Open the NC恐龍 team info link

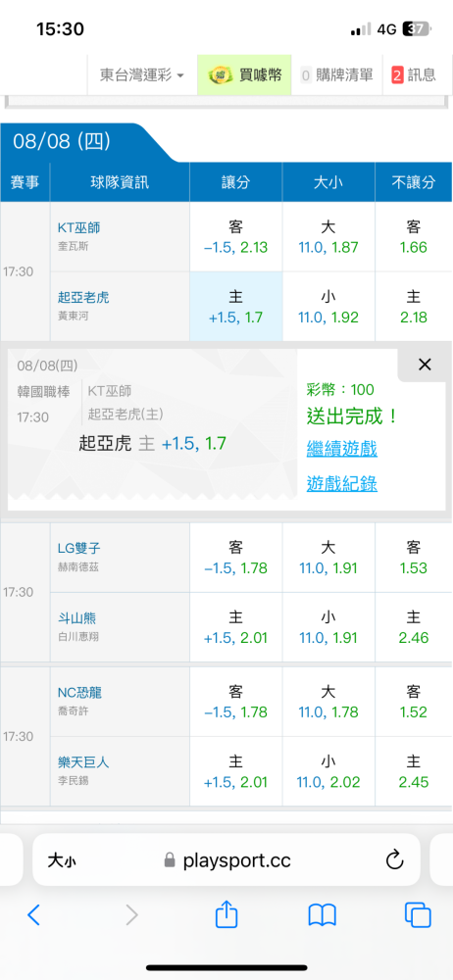point(79,693)
